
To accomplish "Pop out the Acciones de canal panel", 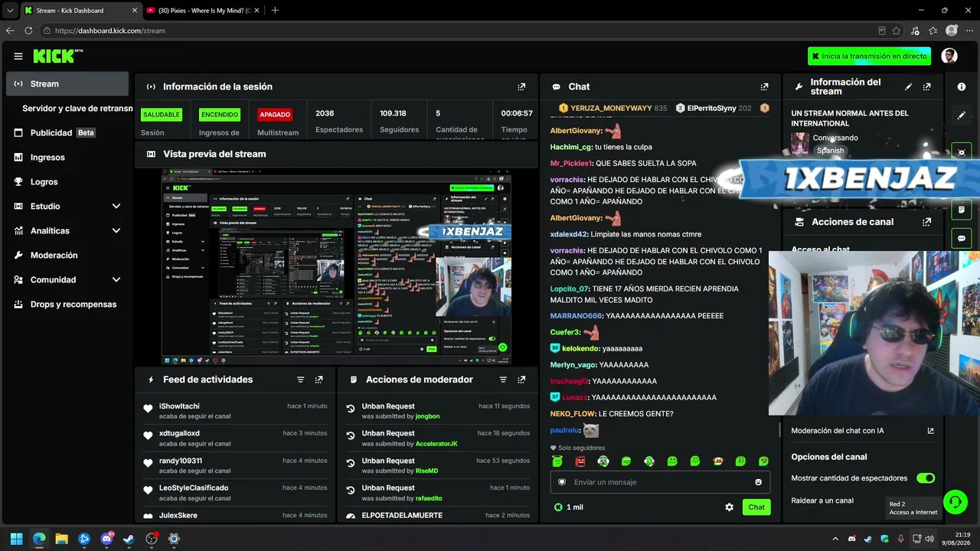I will click(x=927, y=222).
